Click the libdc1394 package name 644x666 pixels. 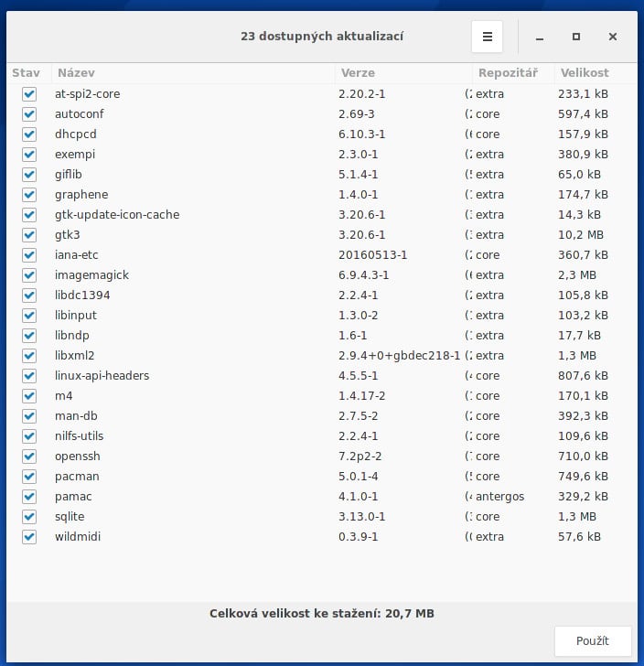pos(82,295)
